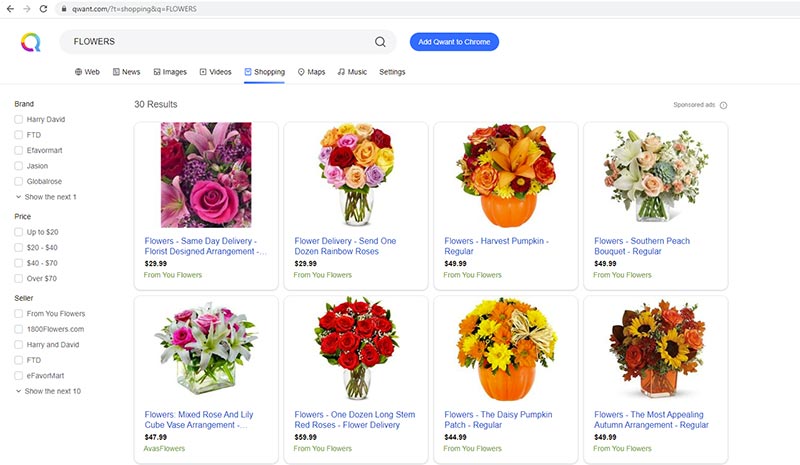Open the Maps search tab
The image size is (800, 465).
tap(311, 72)
